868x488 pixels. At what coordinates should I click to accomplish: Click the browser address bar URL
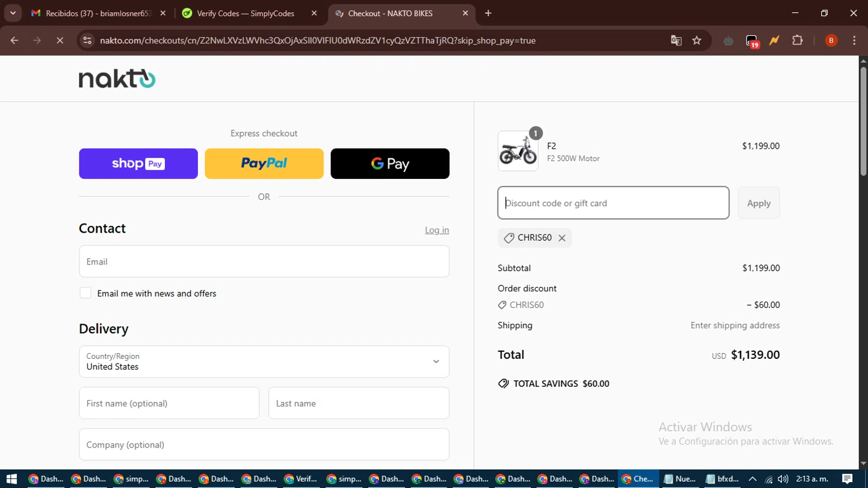pos(318,41)
